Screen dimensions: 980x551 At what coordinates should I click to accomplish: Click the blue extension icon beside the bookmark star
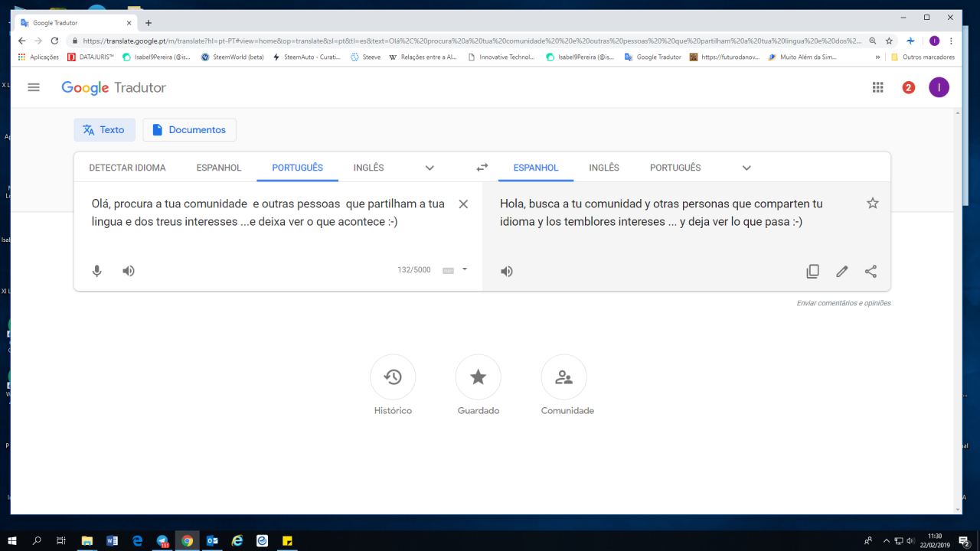910,41
